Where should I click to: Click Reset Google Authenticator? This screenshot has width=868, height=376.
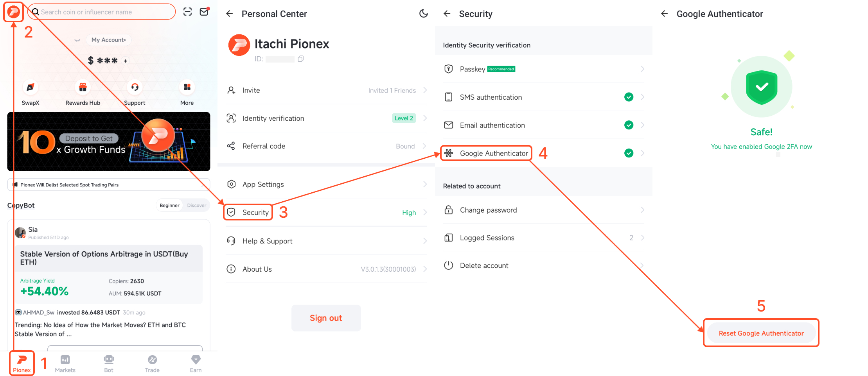pyautogui.click(x=761, y=333)
